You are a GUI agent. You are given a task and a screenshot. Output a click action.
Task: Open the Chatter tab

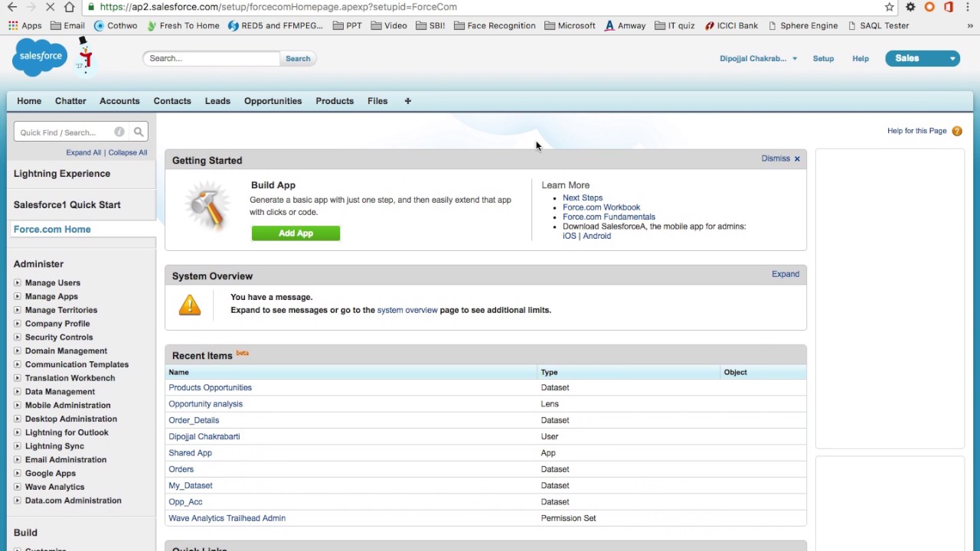pos(70,101)
